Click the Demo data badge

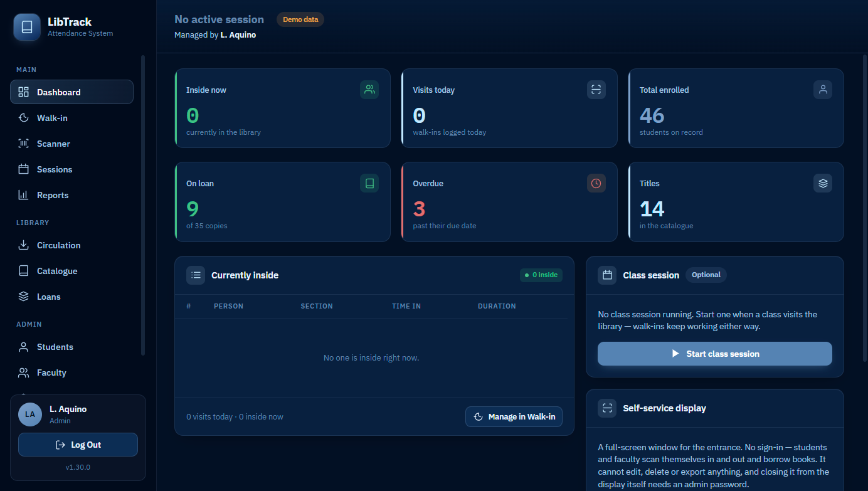coord(300,19)
